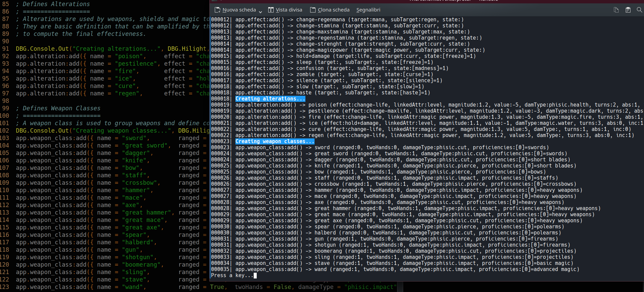Click "damType:phisic.health" on the poison line
Screen dimensions: 644x292
tap(557, 105)
